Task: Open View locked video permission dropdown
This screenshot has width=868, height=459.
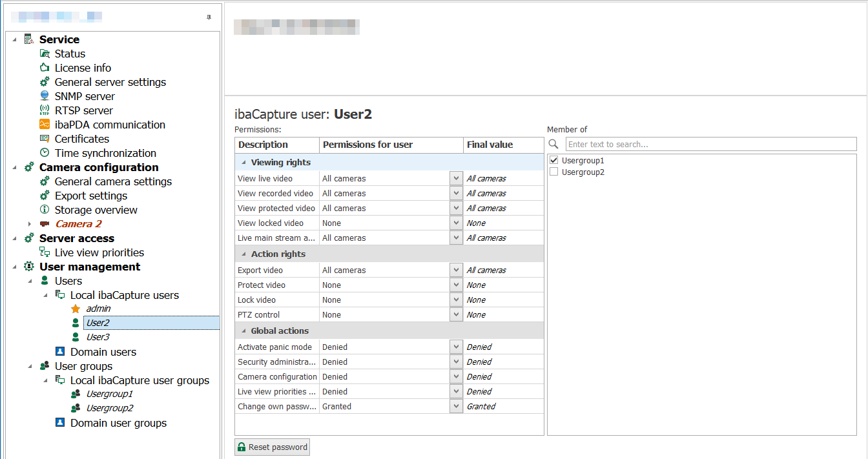Action: coord(456,223)
